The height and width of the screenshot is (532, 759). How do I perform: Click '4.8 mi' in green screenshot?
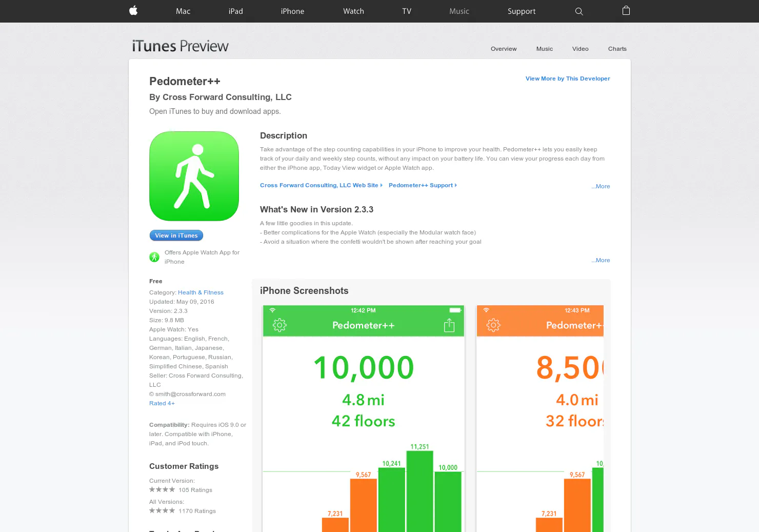click(363, 400)
